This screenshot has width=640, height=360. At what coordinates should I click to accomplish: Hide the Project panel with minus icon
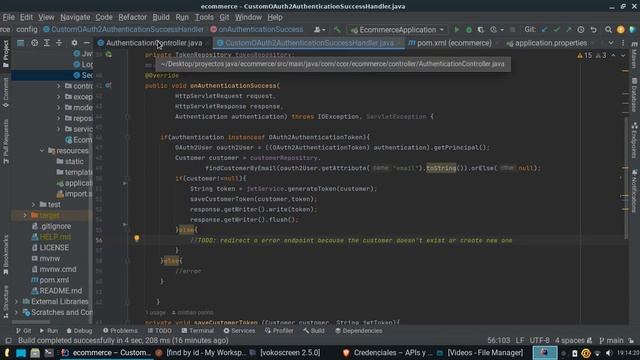[x=87, y=43]
